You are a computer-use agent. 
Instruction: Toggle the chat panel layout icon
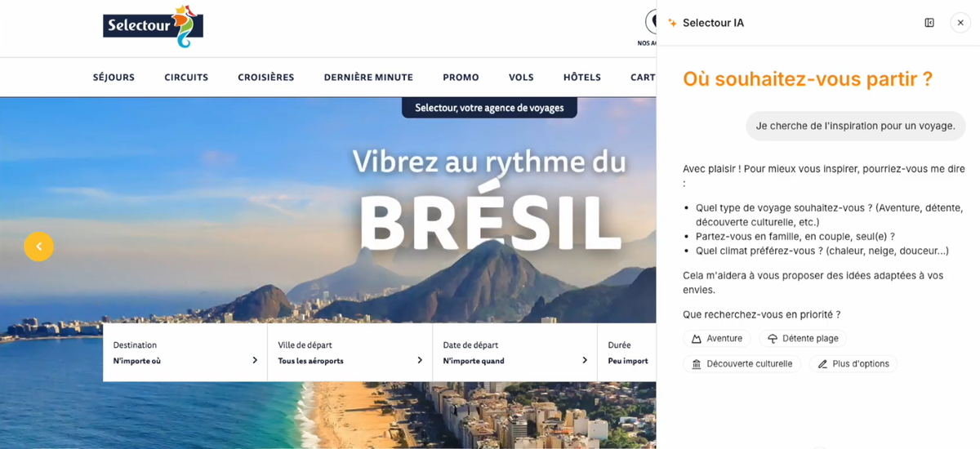929,23
